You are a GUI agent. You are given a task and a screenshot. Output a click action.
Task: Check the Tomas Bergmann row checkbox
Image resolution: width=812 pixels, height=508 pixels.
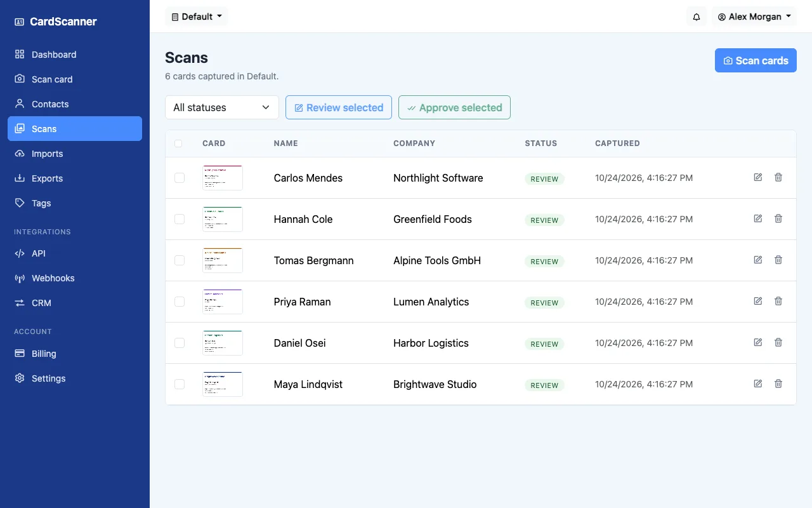[180, 260]
